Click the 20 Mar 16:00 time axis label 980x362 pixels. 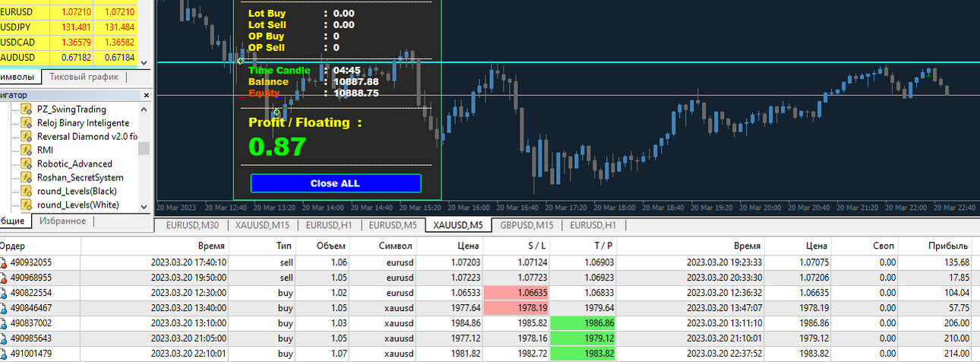click(x=470, y=207)
